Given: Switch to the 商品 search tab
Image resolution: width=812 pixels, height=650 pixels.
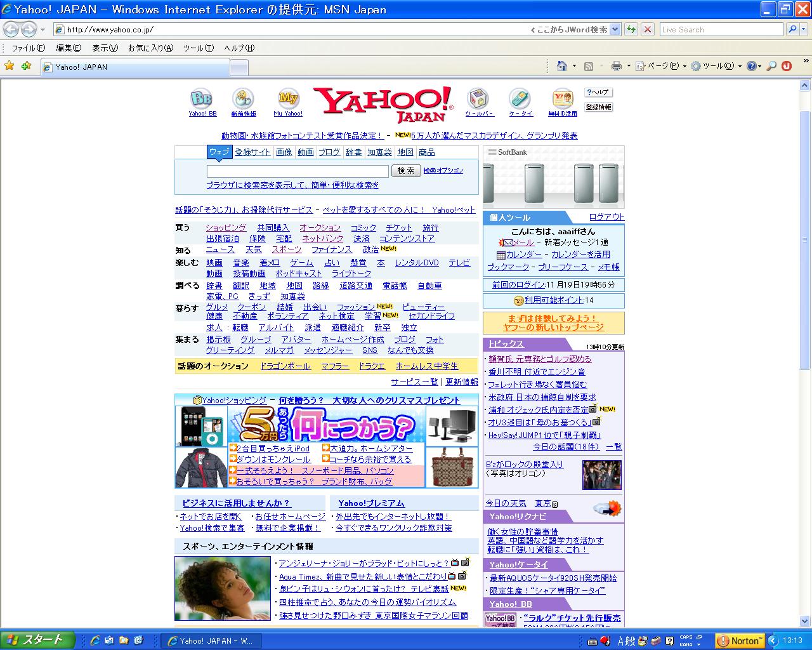Looking at the screenshot, I should (427, 152).
